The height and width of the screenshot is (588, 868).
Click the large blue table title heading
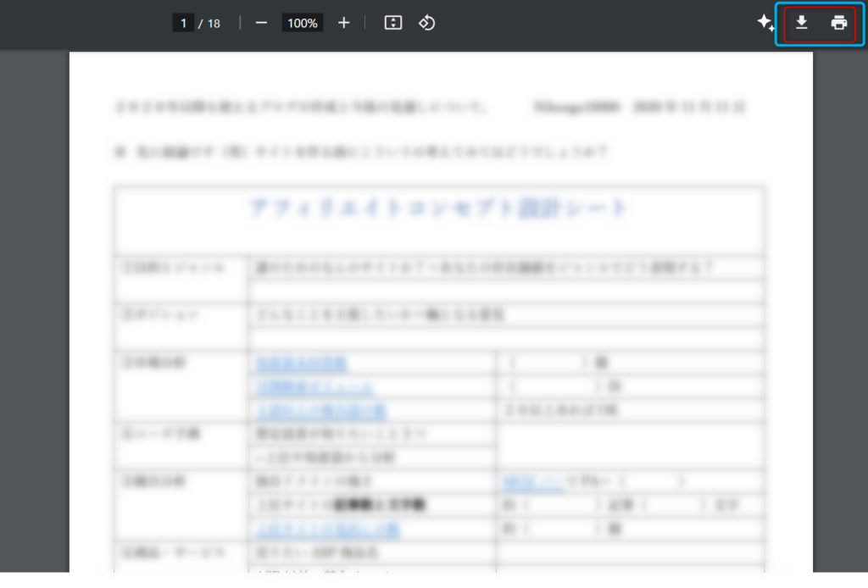[439, 208]
